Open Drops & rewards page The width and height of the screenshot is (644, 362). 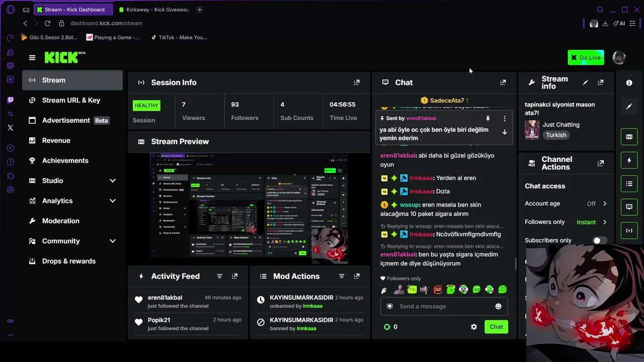tap(72, 261)
